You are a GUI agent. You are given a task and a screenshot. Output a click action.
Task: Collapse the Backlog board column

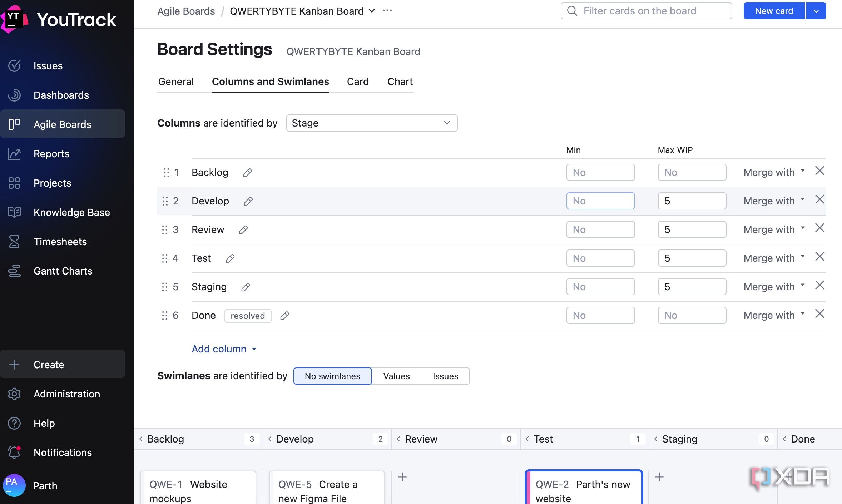pos(141,439)
